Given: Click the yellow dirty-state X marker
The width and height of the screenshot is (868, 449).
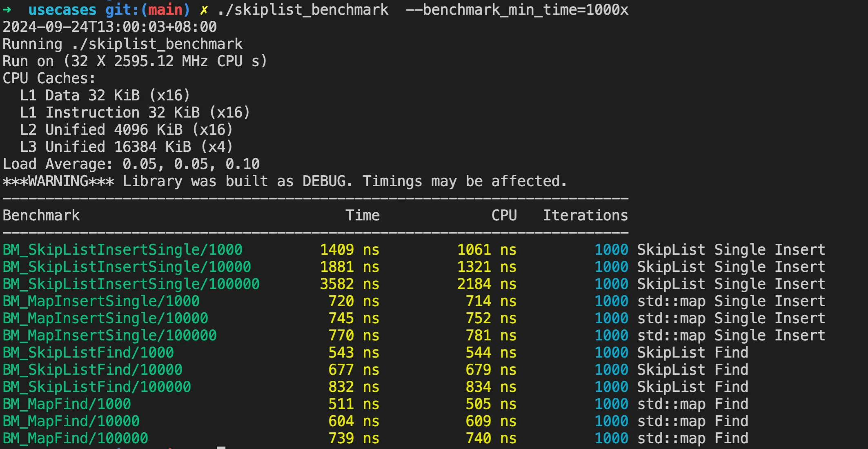Looking at the screenshot, I should point(203,10).
